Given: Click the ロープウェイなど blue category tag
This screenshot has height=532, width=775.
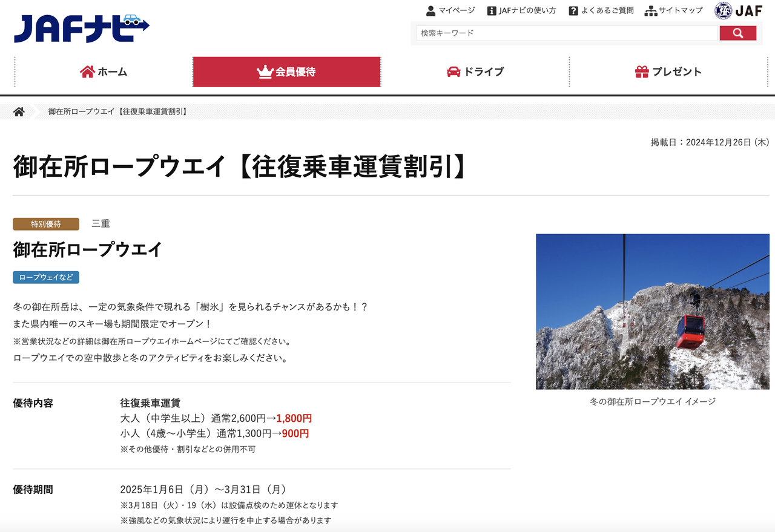Looking at the screenshot, I should click(x=46, y=277).
